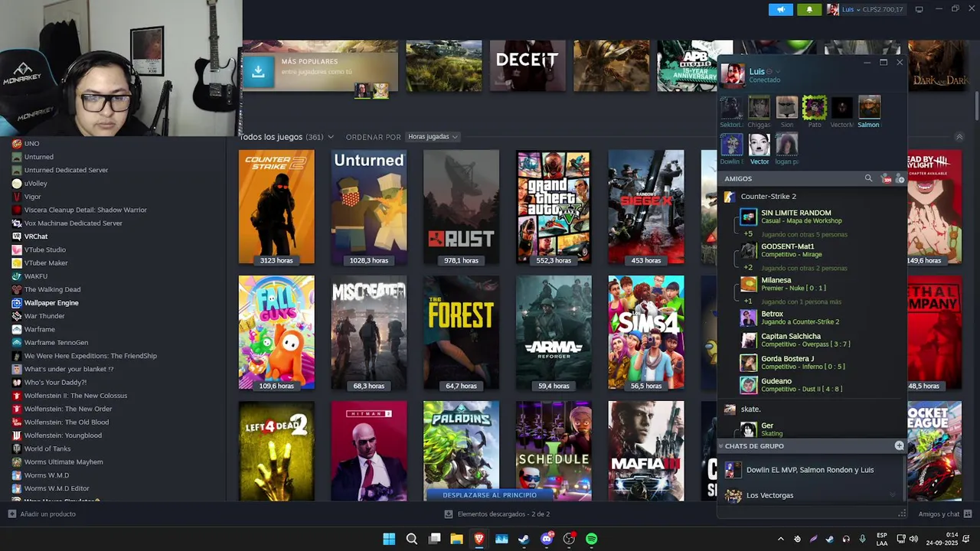This screenshot has width=980, height=551.
Task: Open Brave browser from the taskbar
Action: point(479,539)
